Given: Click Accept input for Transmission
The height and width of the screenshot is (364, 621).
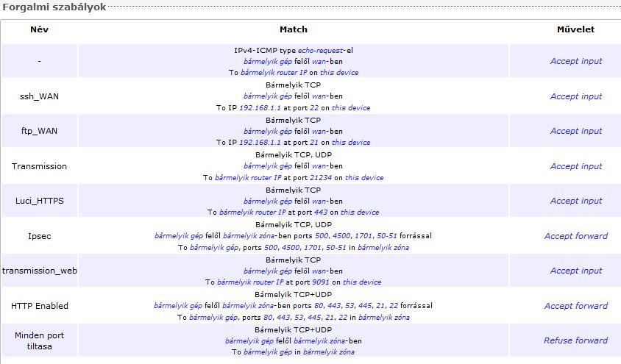Looking at the screenshot, I should [576, 166].
